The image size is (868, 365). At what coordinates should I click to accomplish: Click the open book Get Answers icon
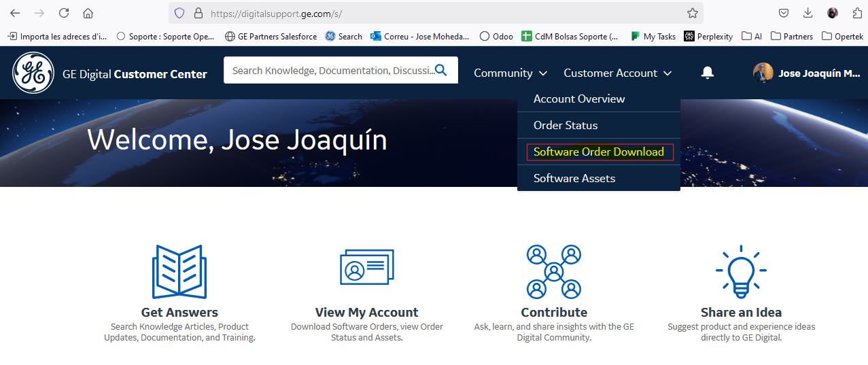click(179, 272)
